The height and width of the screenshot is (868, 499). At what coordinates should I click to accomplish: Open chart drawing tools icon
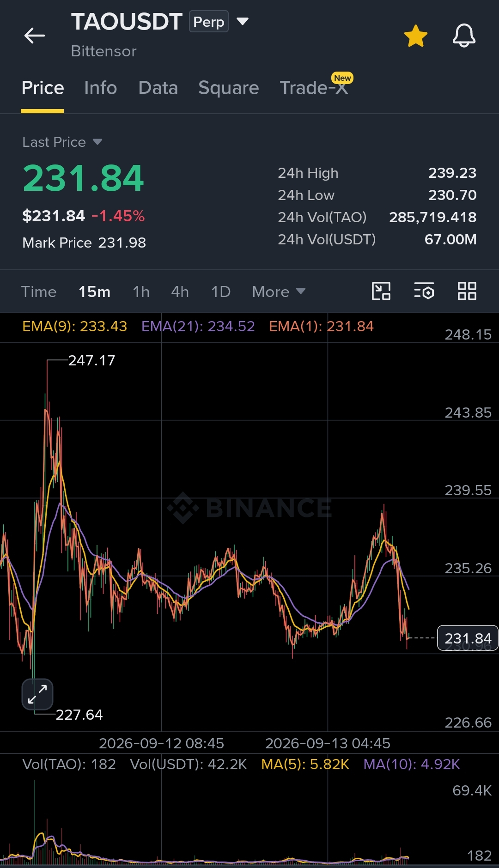[381, 291]
